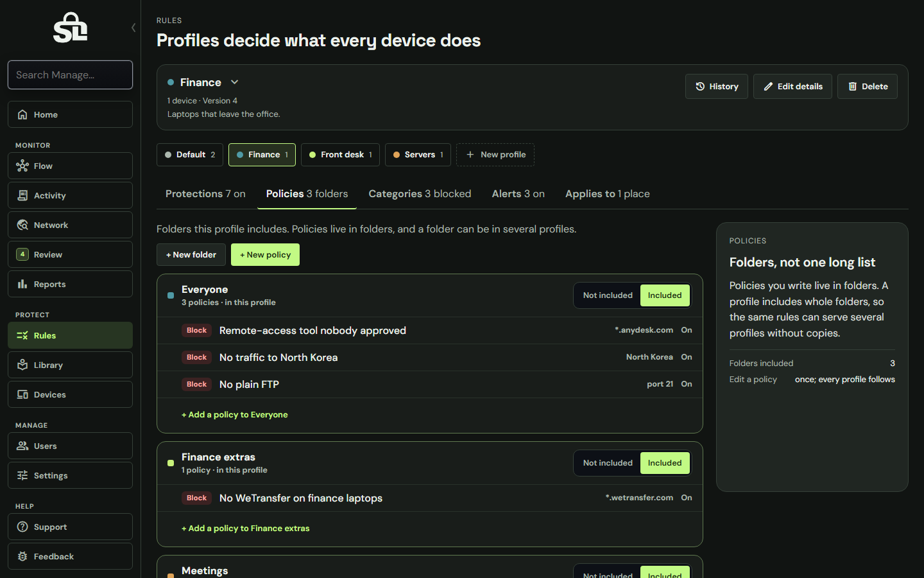
Task: Switch to the Default profile chip
Action: click(190, 155)
